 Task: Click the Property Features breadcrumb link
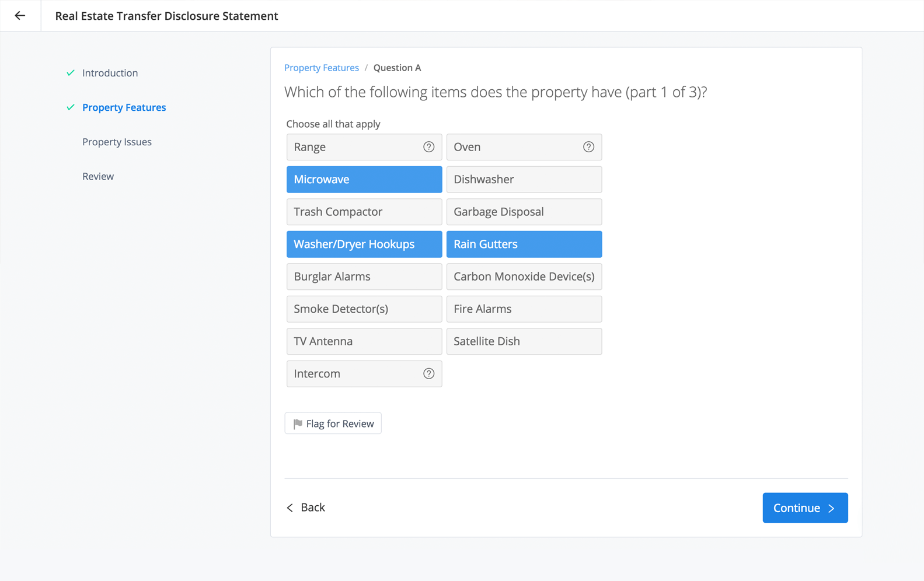pos(321,68)
